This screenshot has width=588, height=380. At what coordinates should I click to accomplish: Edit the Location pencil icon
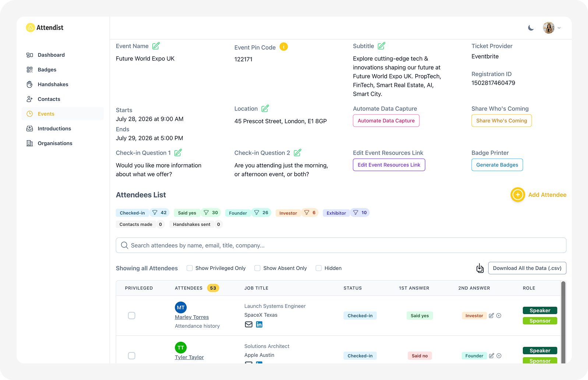point(265,109)
